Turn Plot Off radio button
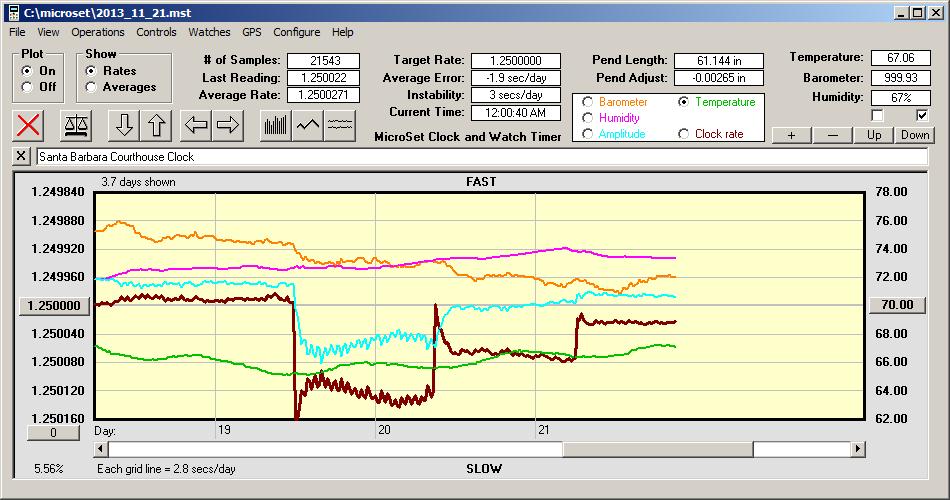The image size is (950, 500). click(x=27, y=87)
